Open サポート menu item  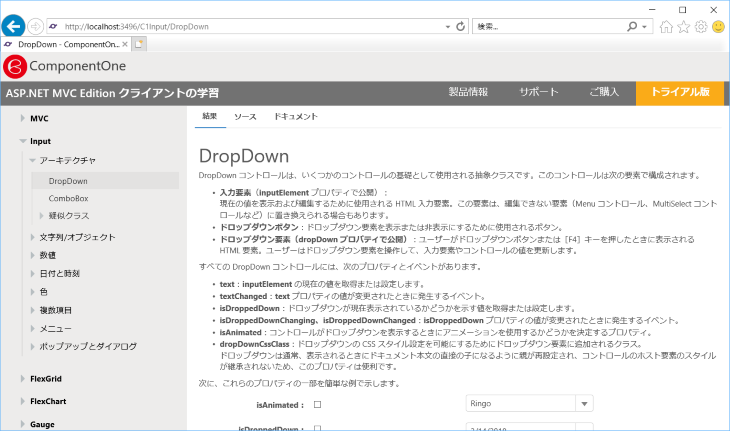539,92
